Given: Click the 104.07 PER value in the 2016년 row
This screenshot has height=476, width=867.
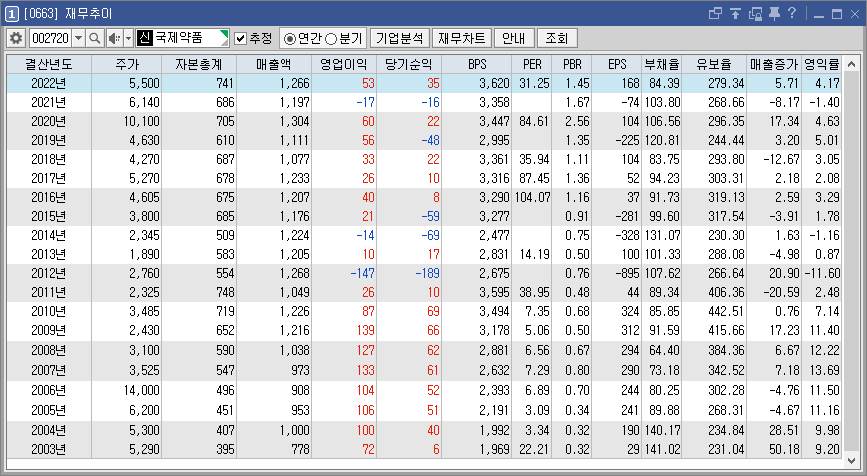Looking at the screenshot, I should (532, 197).
